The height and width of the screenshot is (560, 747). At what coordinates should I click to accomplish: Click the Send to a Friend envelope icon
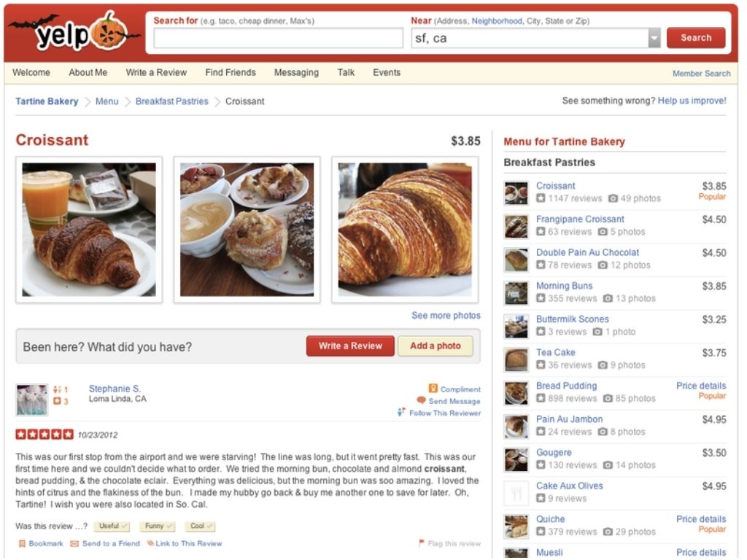[74, 543]
